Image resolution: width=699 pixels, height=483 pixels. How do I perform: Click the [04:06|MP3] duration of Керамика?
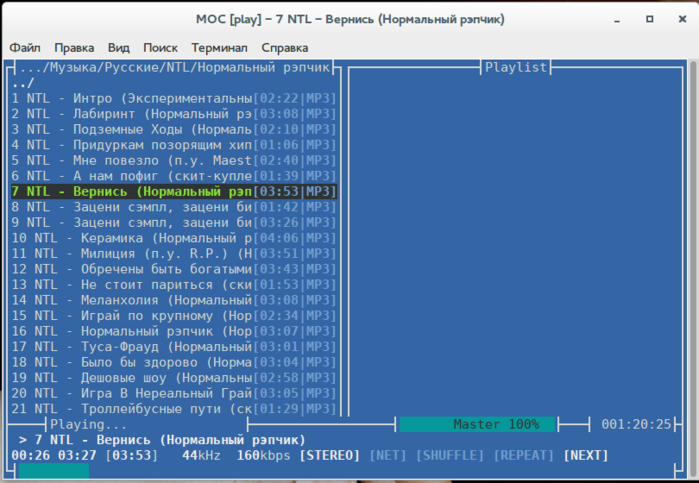click(295, 238)
